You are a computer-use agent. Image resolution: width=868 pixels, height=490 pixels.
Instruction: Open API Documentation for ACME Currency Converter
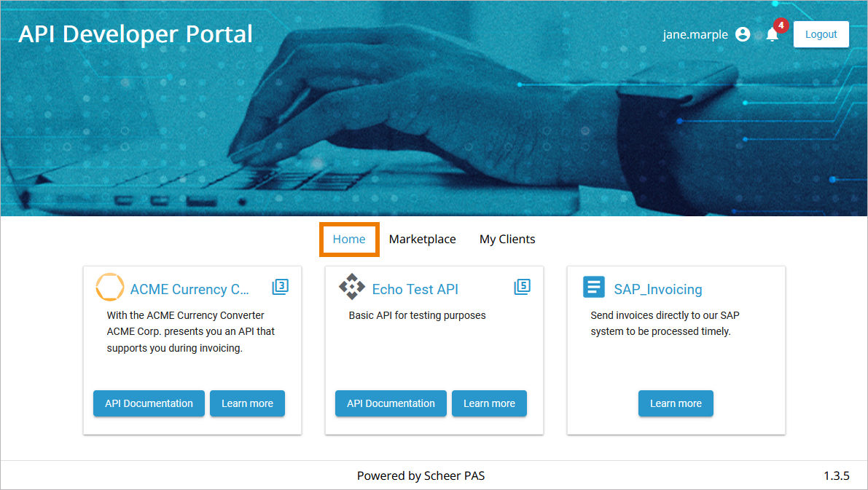[x=149, y=403]
